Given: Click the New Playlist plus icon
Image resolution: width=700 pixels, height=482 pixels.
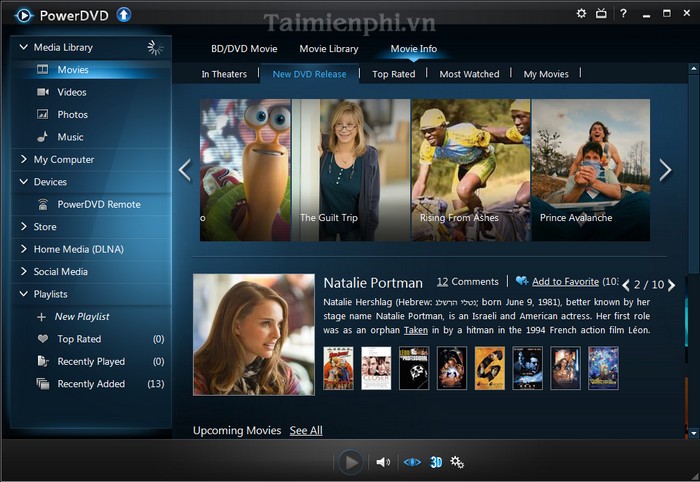Looking at the screenshot, I should pyautogui.click(x=42, y=317).
